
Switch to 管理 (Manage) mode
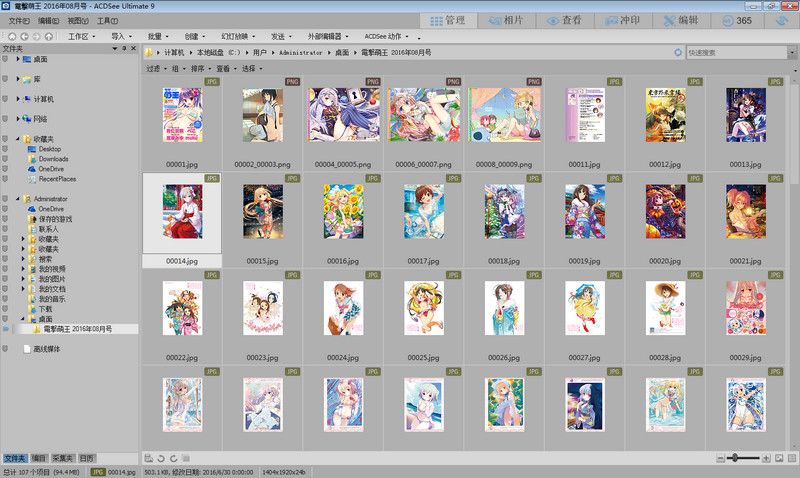[448, 20]
